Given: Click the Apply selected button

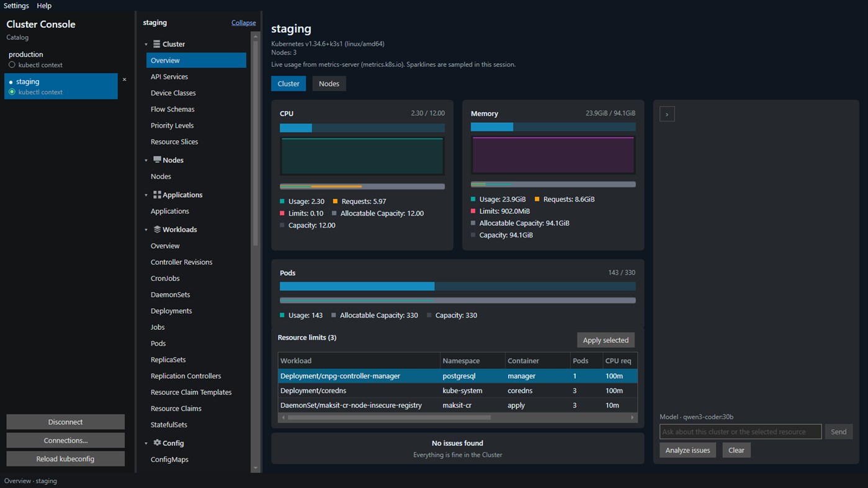Looking at the screenshot, I should [x=606, y=340].
